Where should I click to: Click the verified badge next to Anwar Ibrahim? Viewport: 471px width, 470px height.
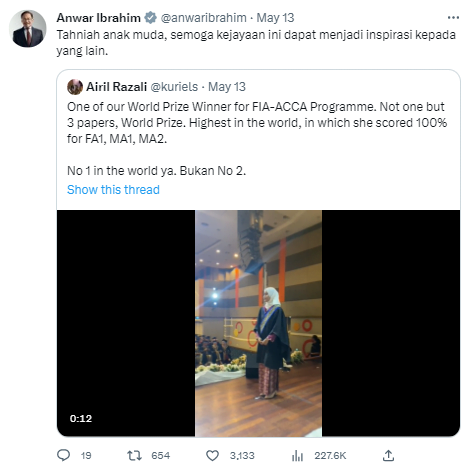point(151,18)
